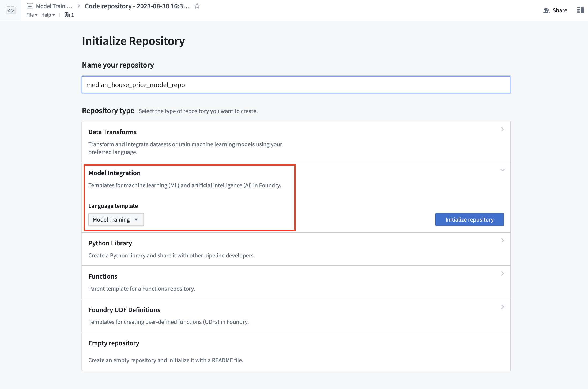This screenshot has height=389, width=588.
Task: Select Foundry UDF Definitions repository type
Action: pyautogui.click(x=296, y=316)
